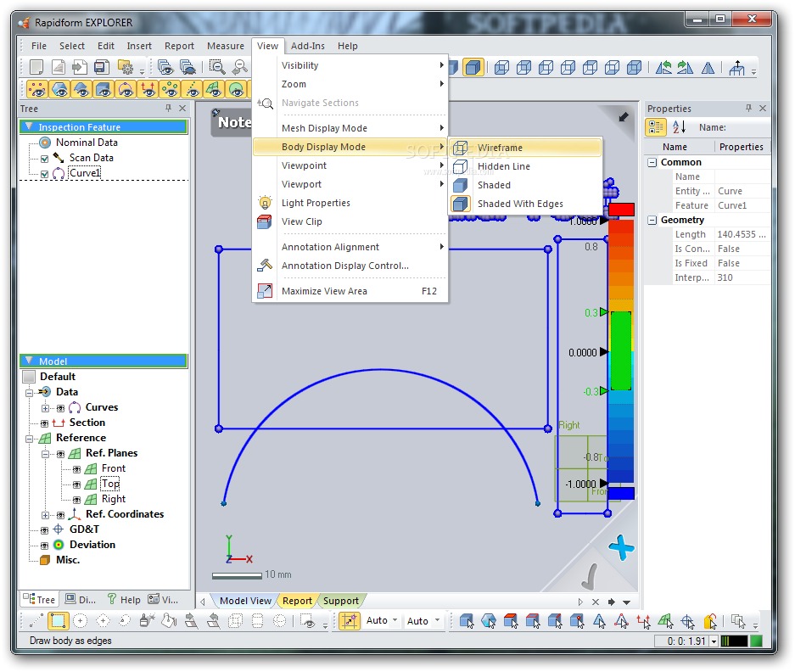Select Nominal Data tree item
795x672 pixels.
pos(87,143)
